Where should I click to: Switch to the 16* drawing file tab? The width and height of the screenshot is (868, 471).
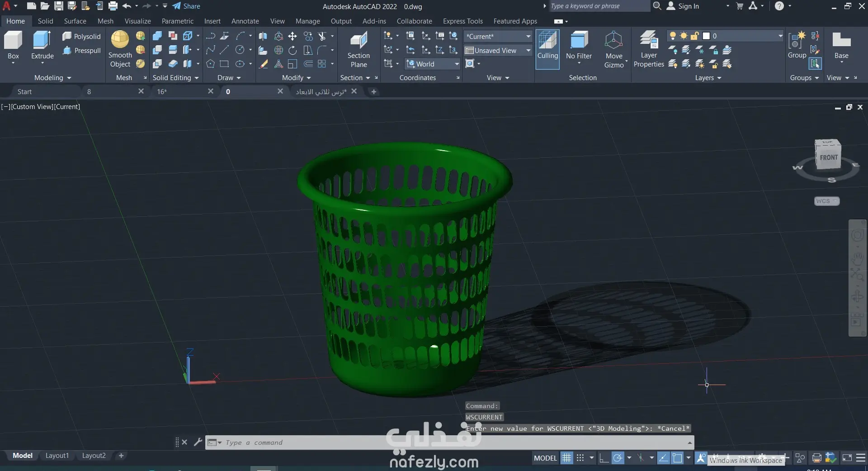pos(185,91)
